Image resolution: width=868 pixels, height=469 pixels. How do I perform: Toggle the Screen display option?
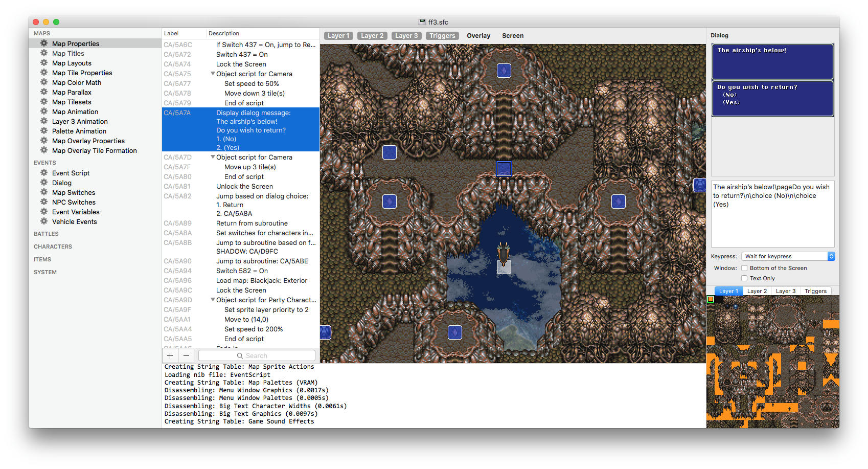click(513, 36)
